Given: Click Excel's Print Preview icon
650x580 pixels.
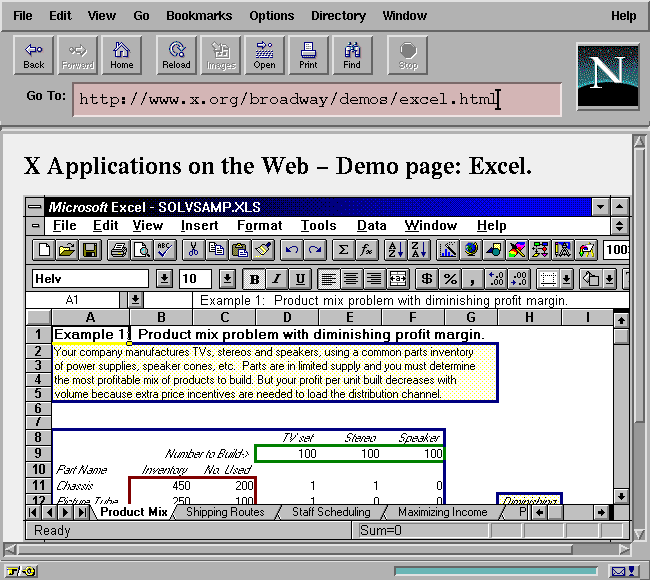Looking at the screenshot, I should click(141, 250).
